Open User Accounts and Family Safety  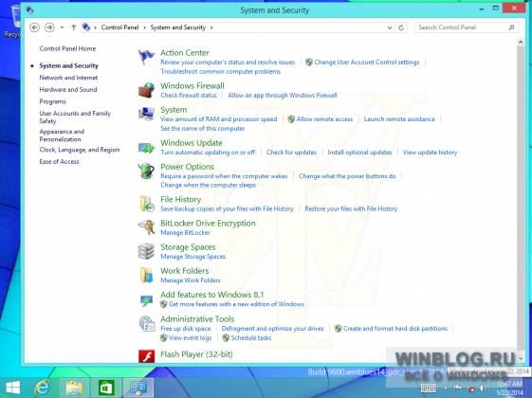[x=75, y=117]
